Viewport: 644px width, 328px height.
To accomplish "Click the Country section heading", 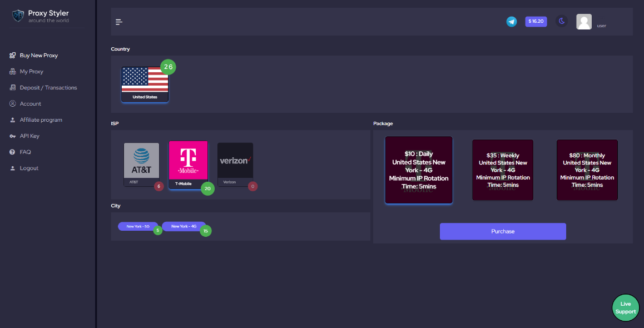I will tap(120, 49).
